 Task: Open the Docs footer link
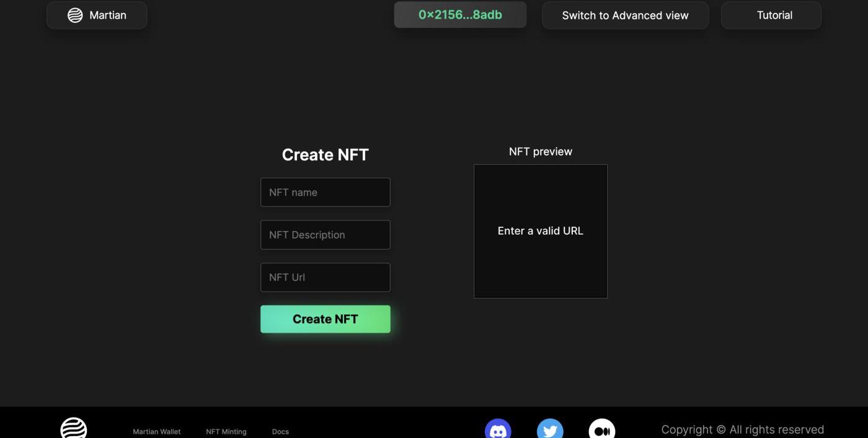[x=280, y=432]
